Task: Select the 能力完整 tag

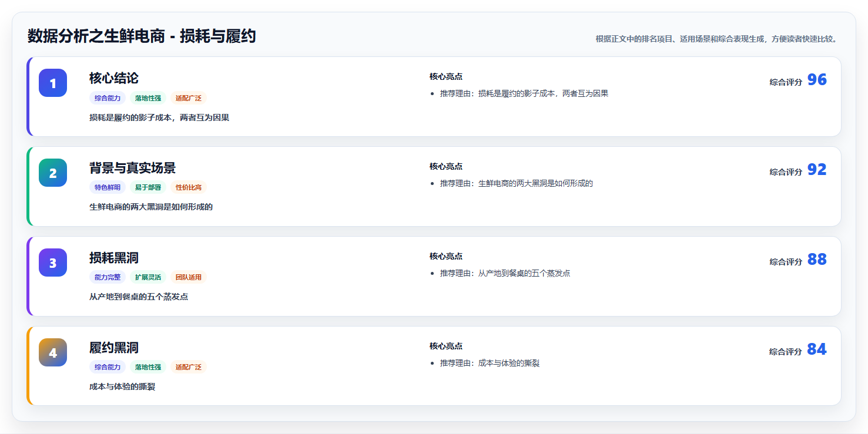Action: click(108, 277)
